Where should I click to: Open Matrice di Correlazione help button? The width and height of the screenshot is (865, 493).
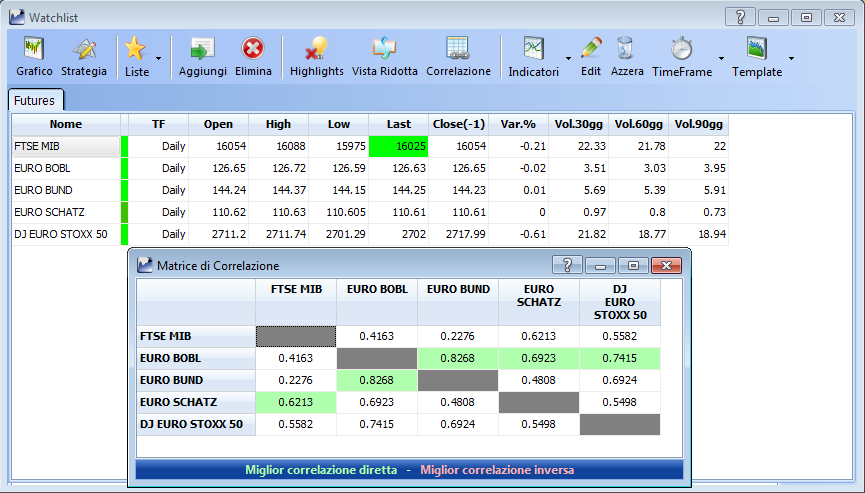point(567,266)
